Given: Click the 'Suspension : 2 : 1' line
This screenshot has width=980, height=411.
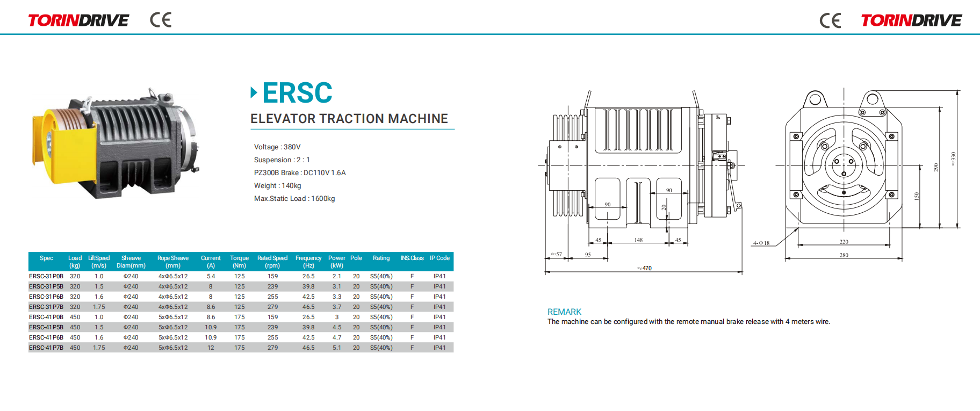Looking at the screenshot, I should (x=282, y=160).
